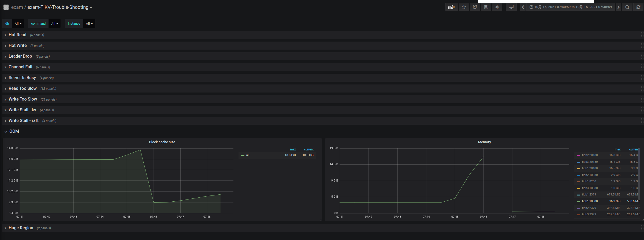Zoom out the time range

[627, 7]
